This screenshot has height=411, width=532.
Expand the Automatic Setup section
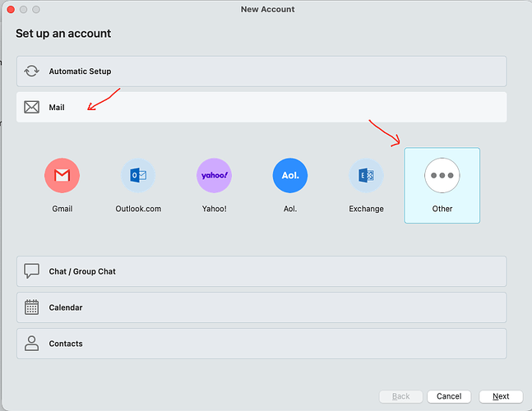(x=261, y=72)
